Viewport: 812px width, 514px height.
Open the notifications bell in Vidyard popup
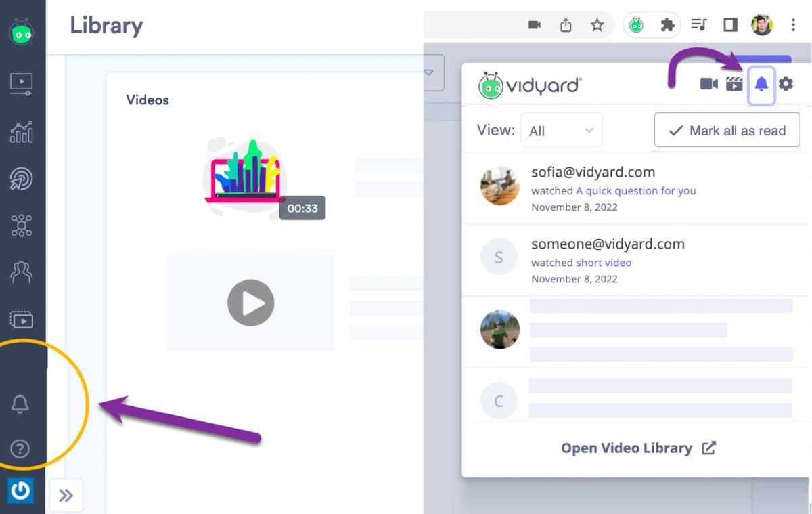pos(761,85)
